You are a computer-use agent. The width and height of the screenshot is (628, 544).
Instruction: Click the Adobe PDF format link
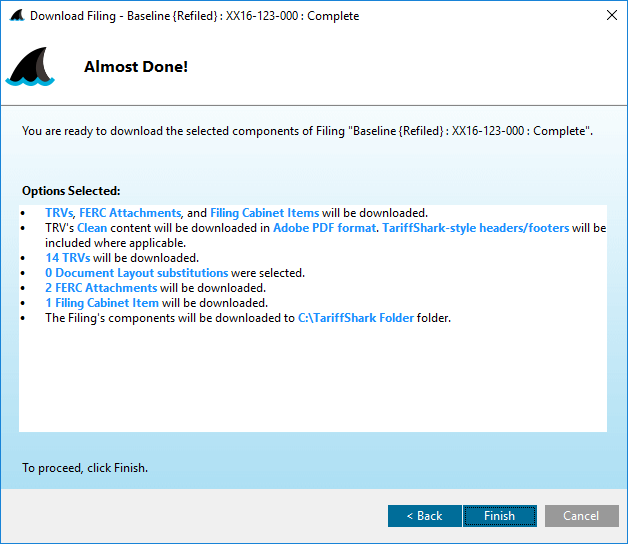[324, 228]
